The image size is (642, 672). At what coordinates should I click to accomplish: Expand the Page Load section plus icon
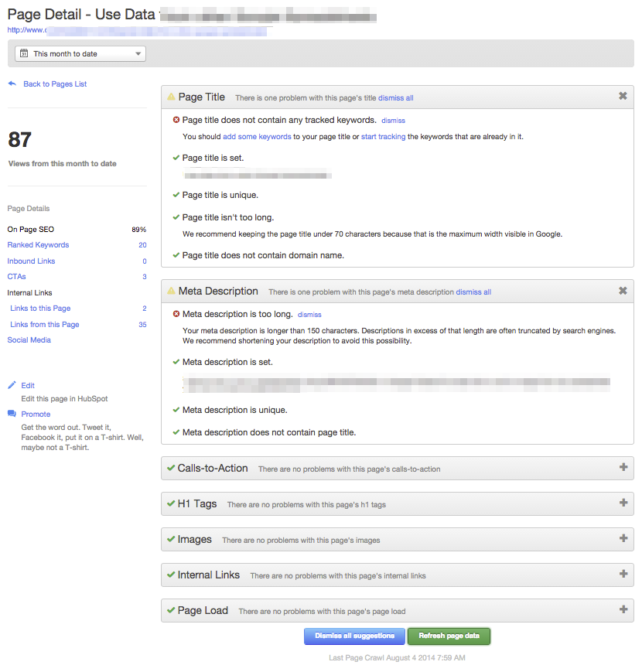623,609
